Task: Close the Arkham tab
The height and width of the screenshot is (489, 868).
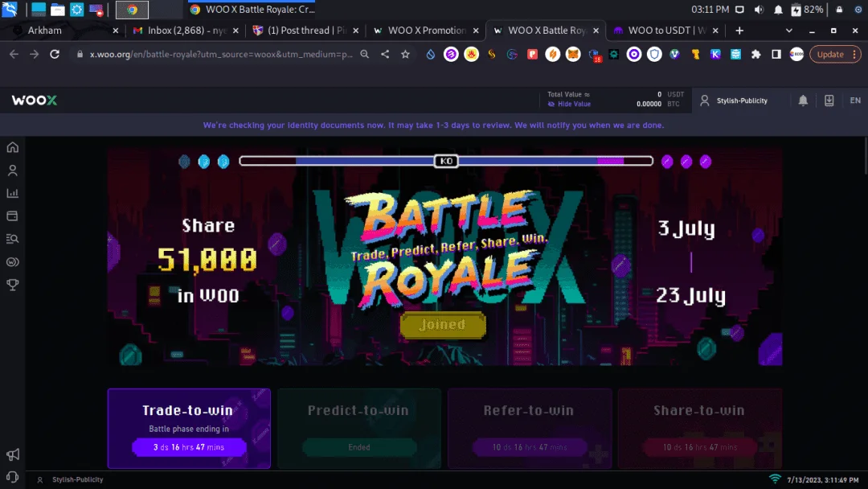Action: pyautogui.click(x=115, y=31)
